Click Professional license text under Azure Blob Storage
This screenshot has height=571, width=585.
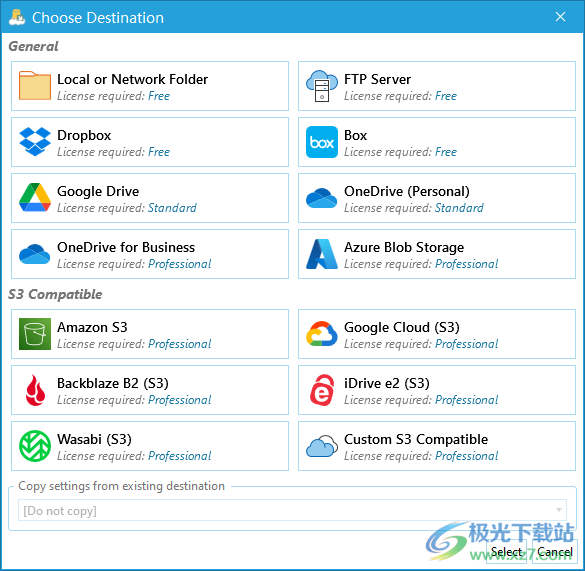467,264
